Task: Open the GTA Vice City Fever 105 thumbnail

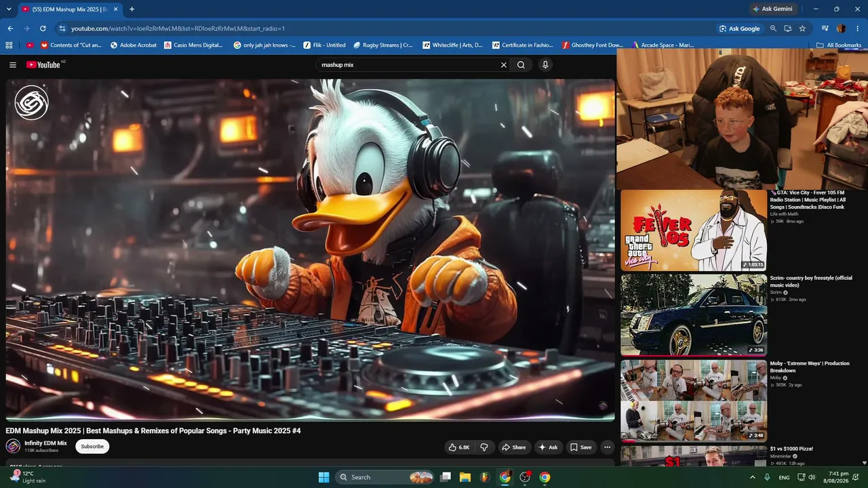Action: 694,230
